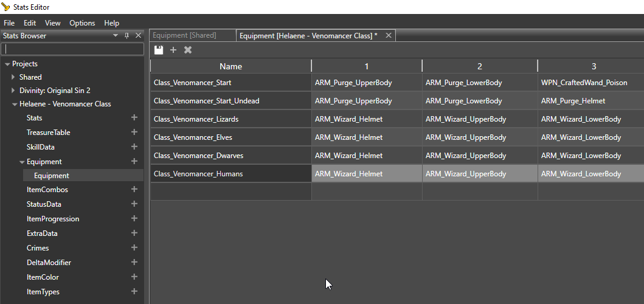Click the plus icon beside SkillData
This screenshot has height=304, width=644.
[134, 147]
